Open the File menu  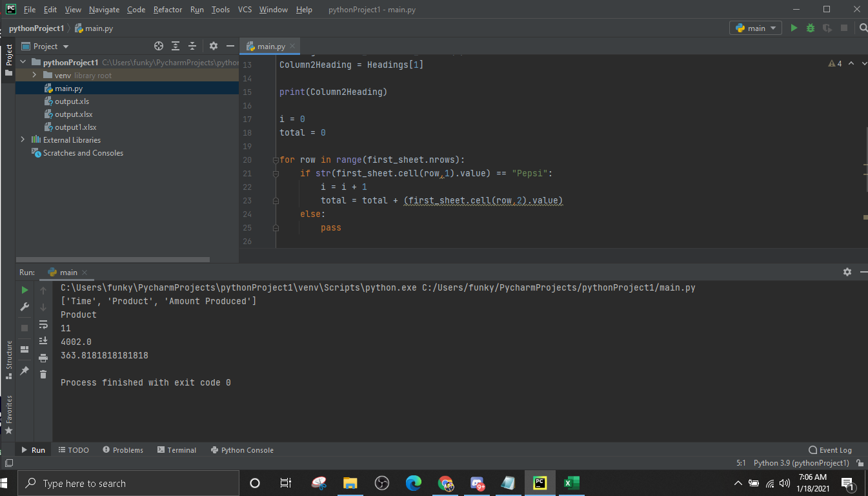[x=29, y=10]
